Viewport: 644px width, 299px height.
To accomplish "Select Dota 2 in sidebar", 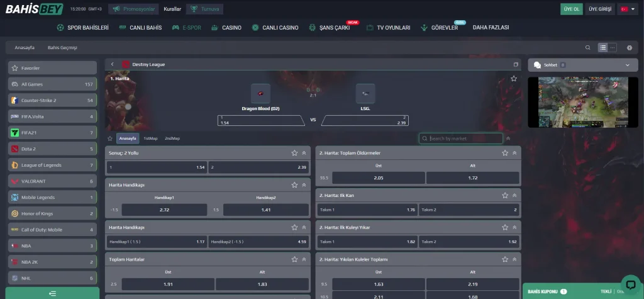I will pos(53,149).
